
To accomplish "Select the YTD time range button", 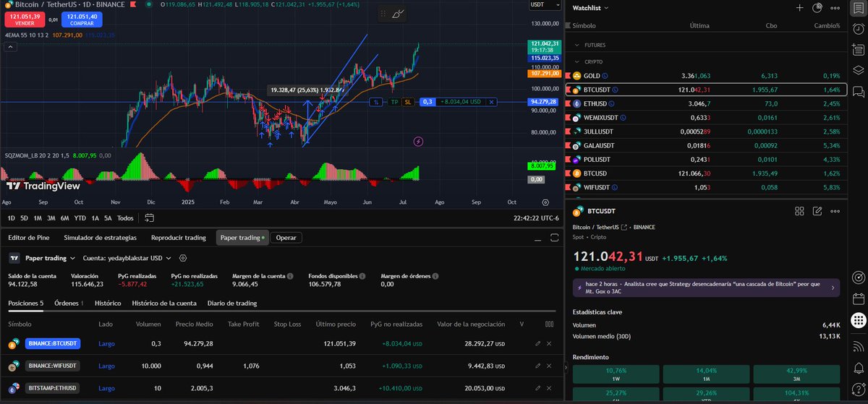I will point(80,218).
